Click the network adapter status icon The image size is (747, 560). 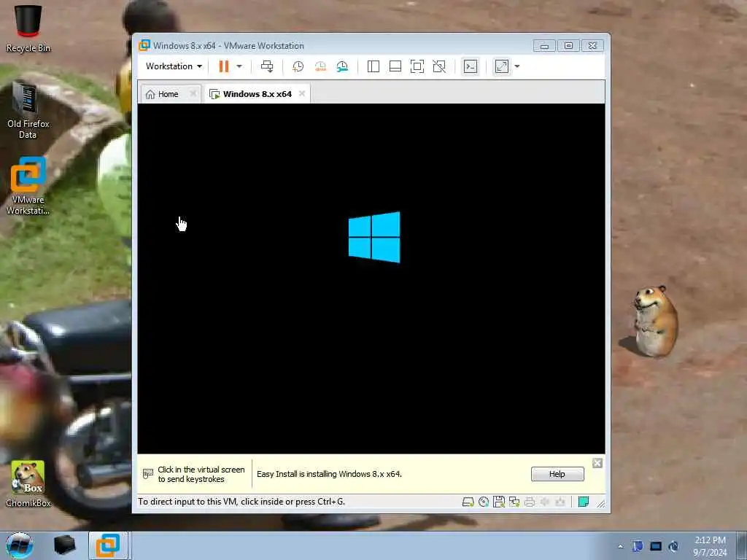point(514,502)
